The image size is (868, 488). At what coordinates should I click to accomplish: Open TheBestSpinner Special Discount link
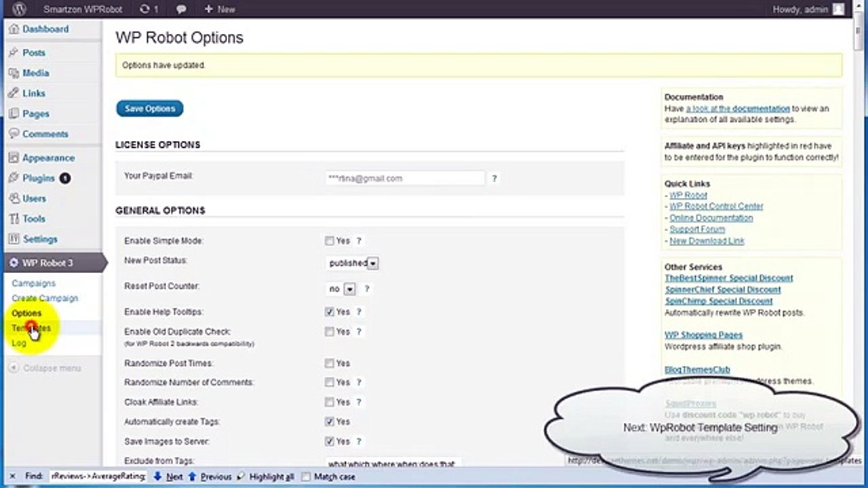(729, 278)
